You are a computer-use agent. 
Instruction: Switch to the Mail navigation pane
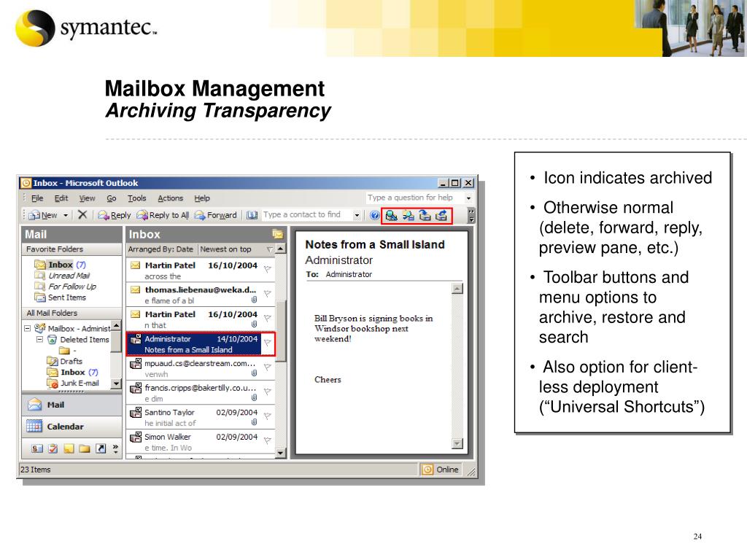(71, 405)
